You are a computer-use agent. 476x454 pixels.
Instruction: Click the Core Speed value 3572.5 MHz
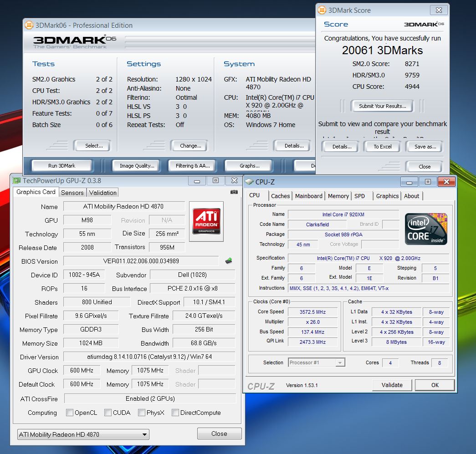(312, 312)
